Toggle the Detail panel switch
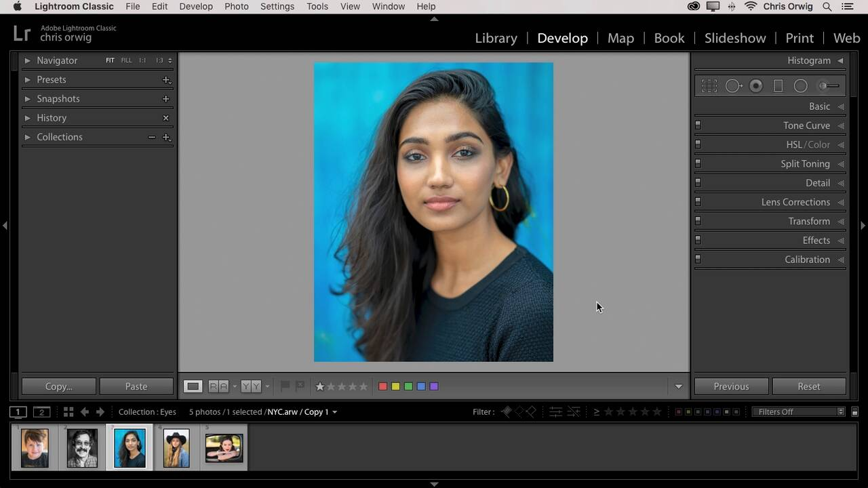 (698, 183)
